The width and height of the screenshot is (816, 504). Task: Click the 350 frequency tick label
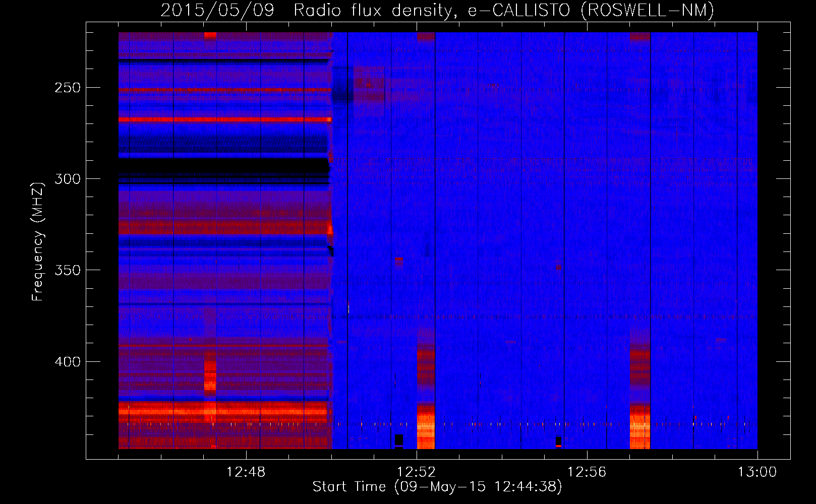(x=68, y=271)
